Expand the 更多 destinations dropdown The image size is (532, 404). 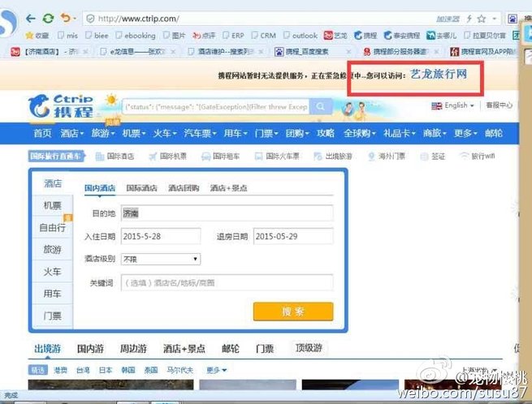click(215, 370)
